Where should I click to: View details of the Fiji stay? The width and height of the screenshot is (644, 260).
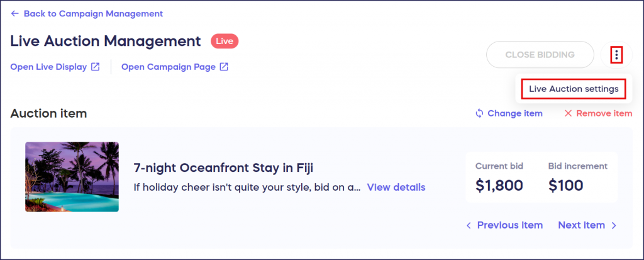pyautogui.click(x=396, y=187)
